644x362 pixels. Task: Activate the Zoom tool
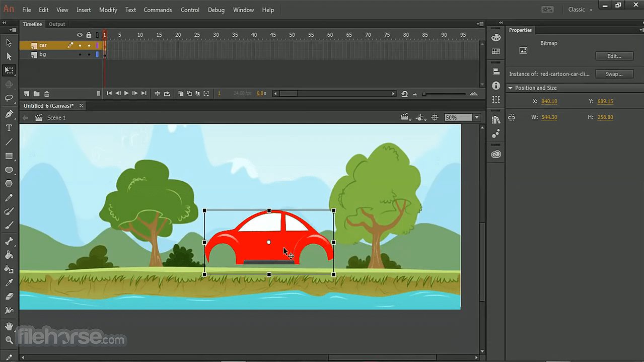pos(8,340)
